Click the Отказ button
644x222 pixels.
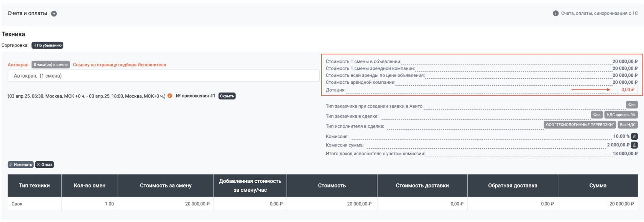click(x=44, y=164)
